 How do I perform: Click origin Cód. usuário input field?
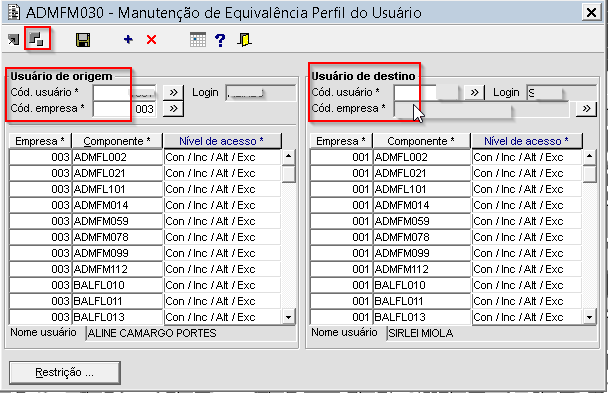[x=124, y=93]
